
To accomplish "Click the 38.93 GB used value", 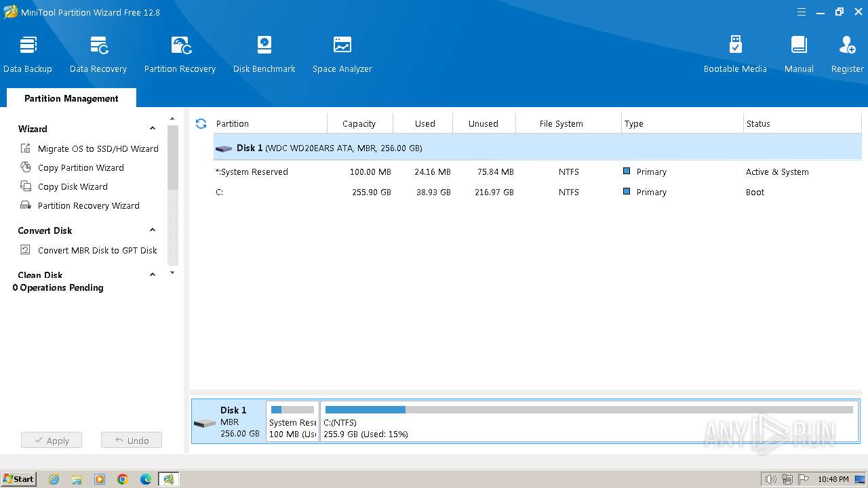I will pyautogui.click(x=434, y=192).
